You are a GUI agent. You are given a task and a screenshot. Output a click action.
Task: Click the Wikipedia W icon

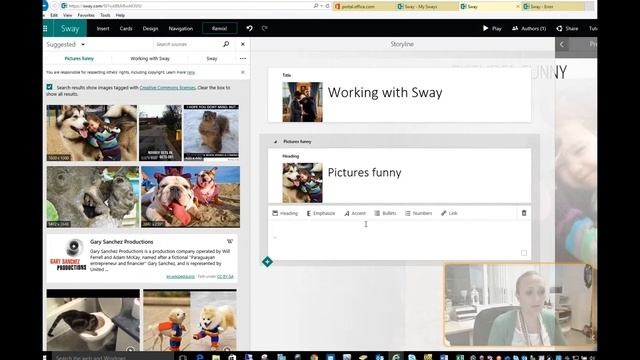pyautogui.click(x=230, y=241)
